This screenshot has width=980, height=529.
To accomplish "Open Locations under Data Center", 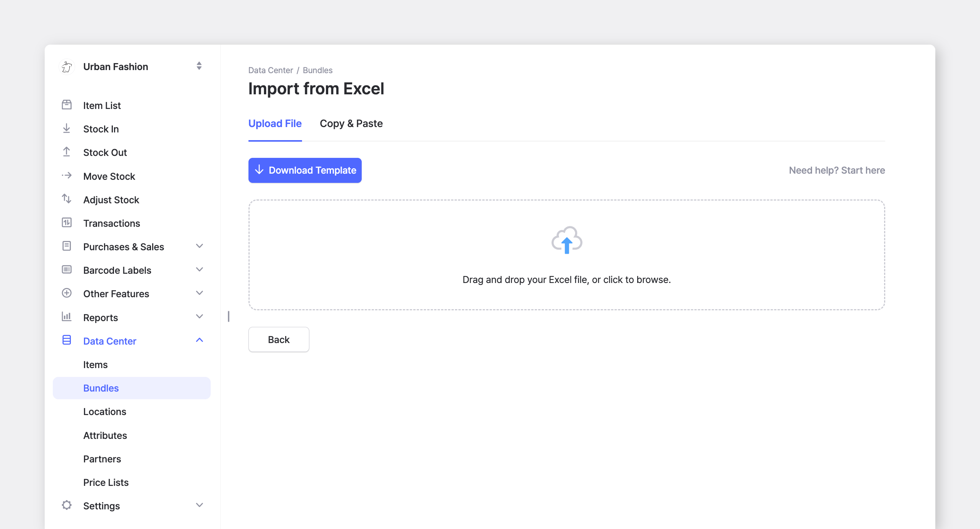I will 105,412.
